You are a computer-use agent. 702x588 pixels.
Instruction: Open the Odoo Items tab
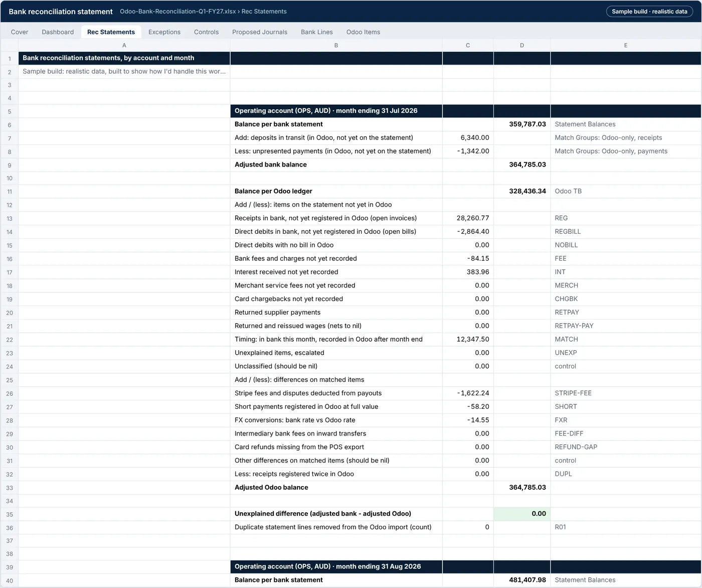tap(363, 32)
